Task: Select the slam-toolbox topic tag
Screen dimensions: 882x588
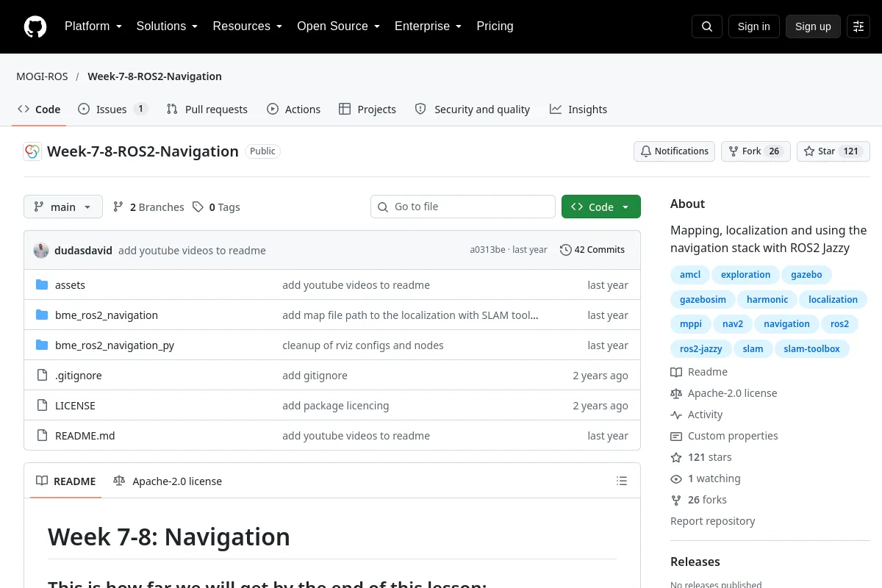Action: coord(811,349)
